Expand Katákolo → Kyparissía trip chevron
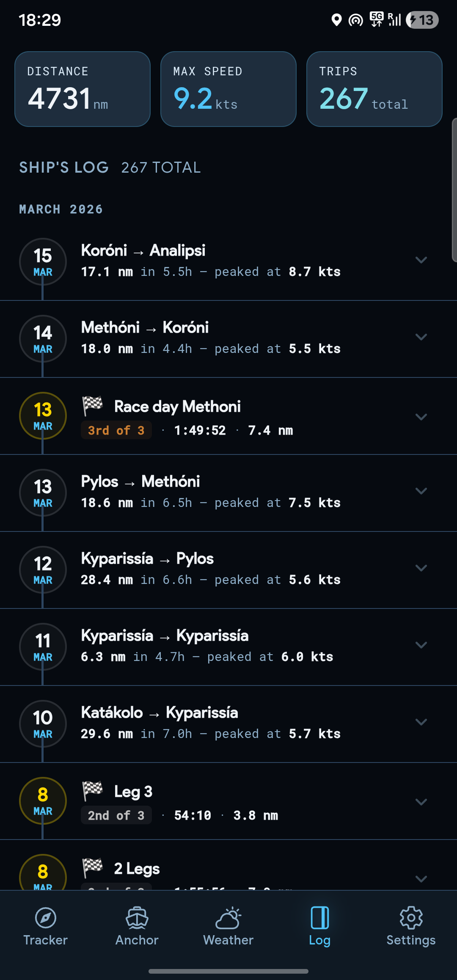 (x=421, y=722)
